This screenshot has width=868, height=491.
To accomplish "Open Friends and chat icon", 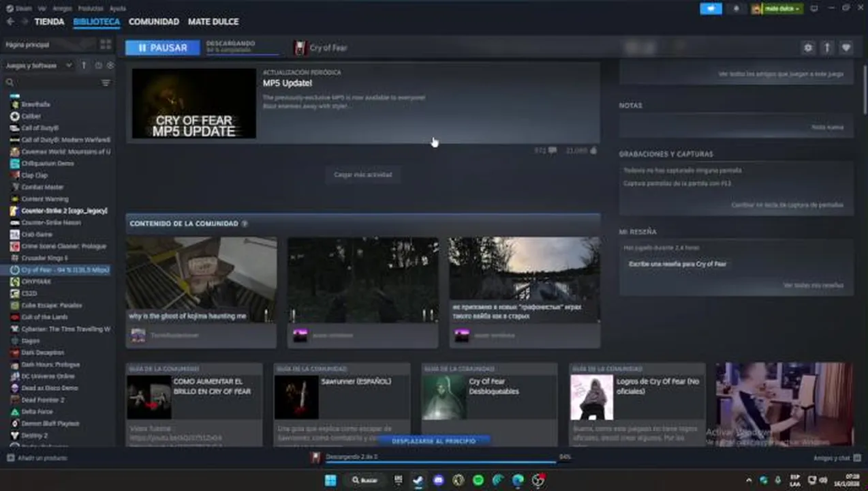I will pos(857,458).
